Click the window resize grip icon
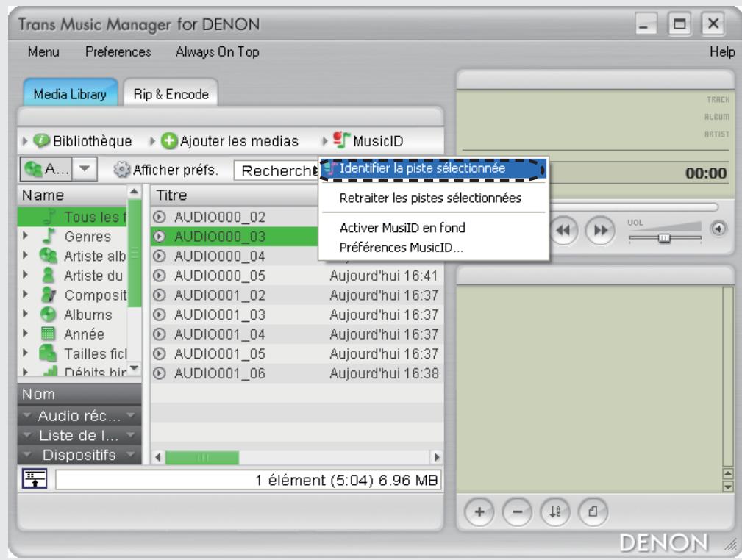Screen dimensions: 742x560 pyautogui.click(x=731, y=545)
